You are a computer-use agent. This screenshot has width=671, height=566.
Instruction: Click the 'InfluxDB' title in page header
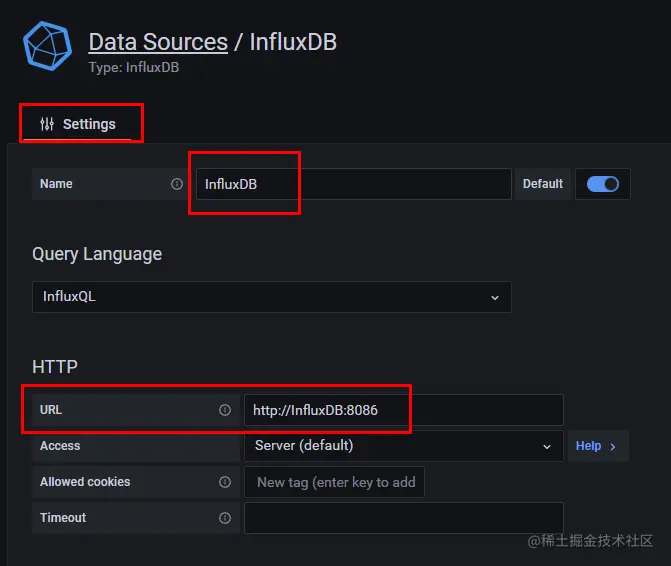293,42
